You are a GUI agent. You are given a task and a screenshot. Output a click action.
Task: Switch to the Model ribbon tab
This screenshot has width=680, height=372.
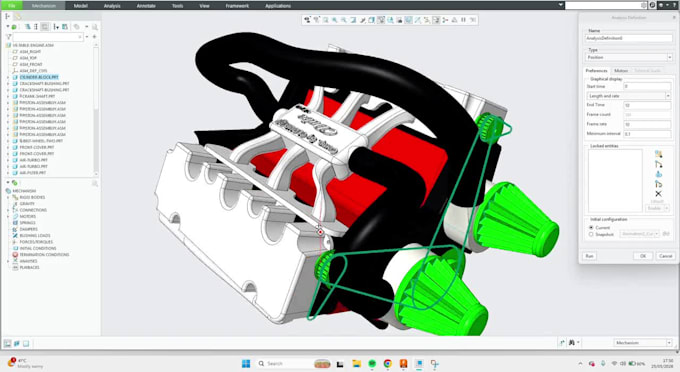(x=81, y=6)
